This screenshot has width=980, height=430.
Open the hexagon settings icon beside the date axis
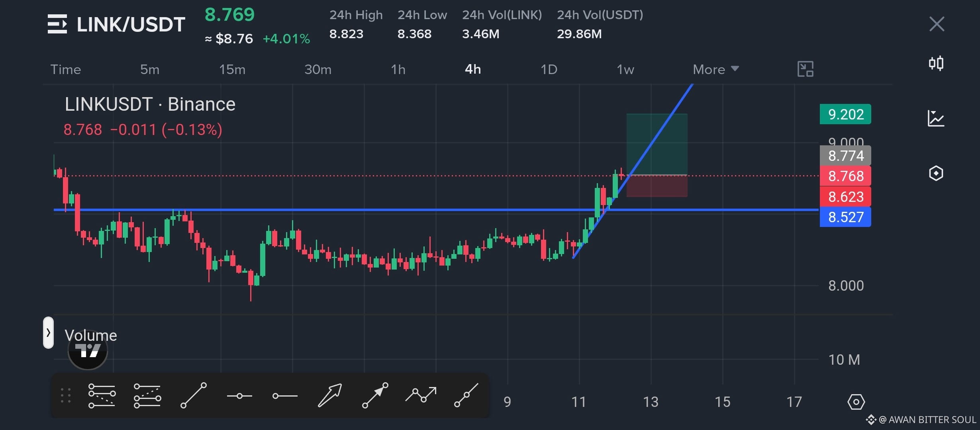coord(856,402)
